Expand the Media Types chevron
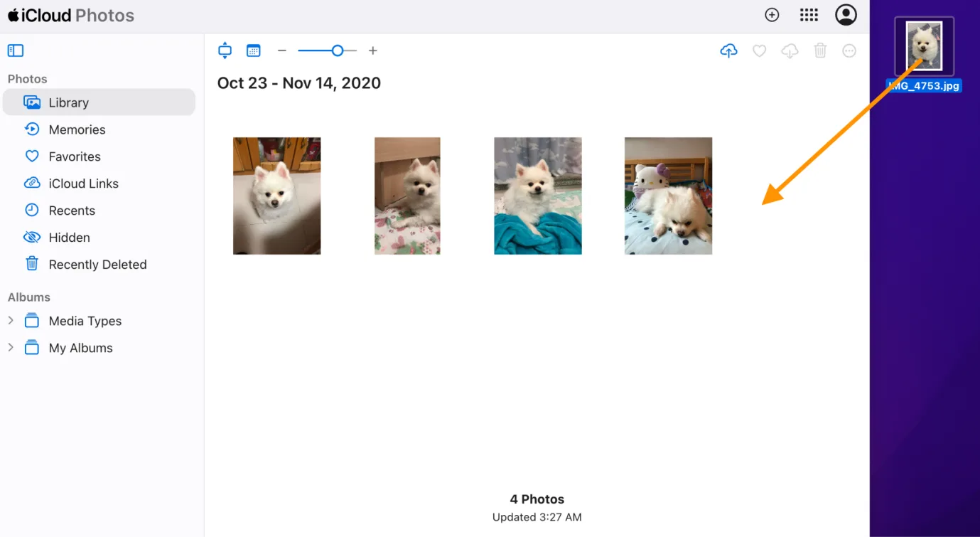The height and width of the screenshot is (537, 980). click(11, 321)
